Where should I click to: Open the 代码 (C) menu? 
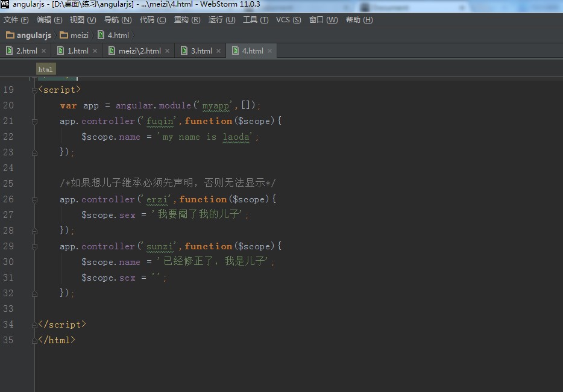pos(153,20)
